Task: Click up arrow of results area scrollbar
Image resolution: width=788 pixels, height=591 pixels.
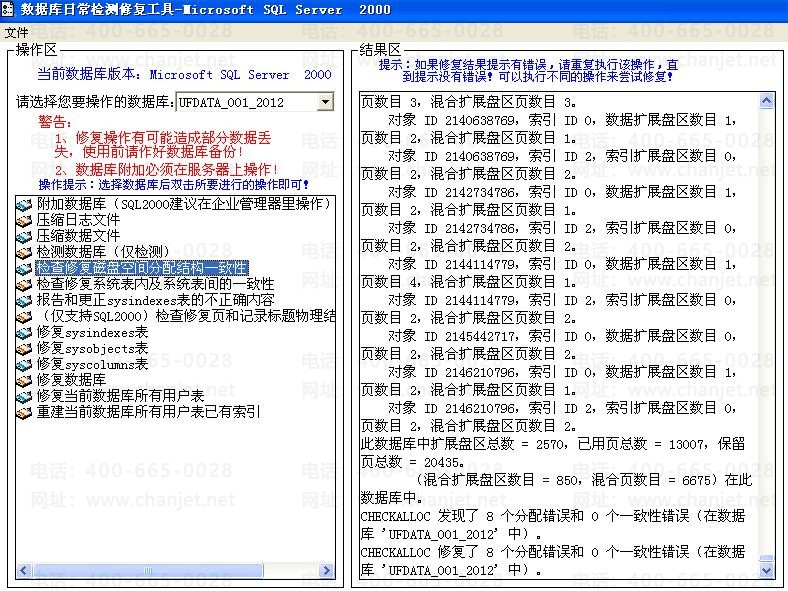Action: (x=766, y=101)
